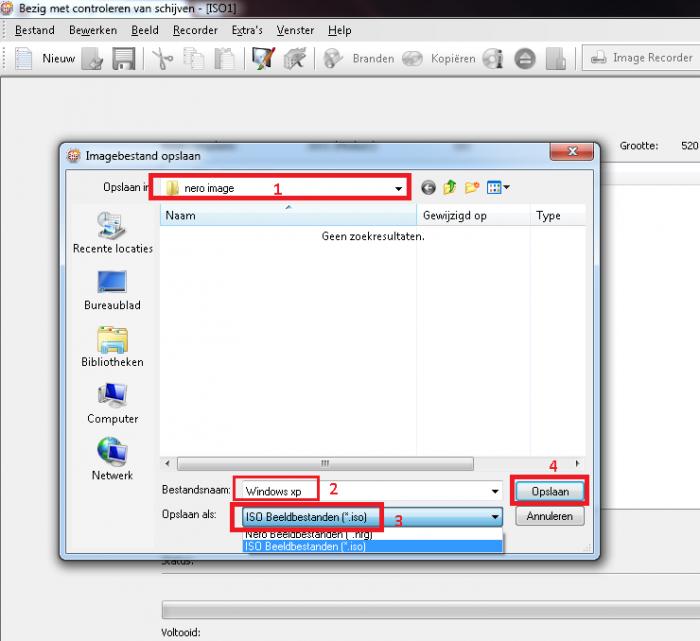The height and width of the screenshot is (641, 700).
Task: Close the Imagebestand opslaan dialog
Action: pyautogui.click(x=572, y=151)
